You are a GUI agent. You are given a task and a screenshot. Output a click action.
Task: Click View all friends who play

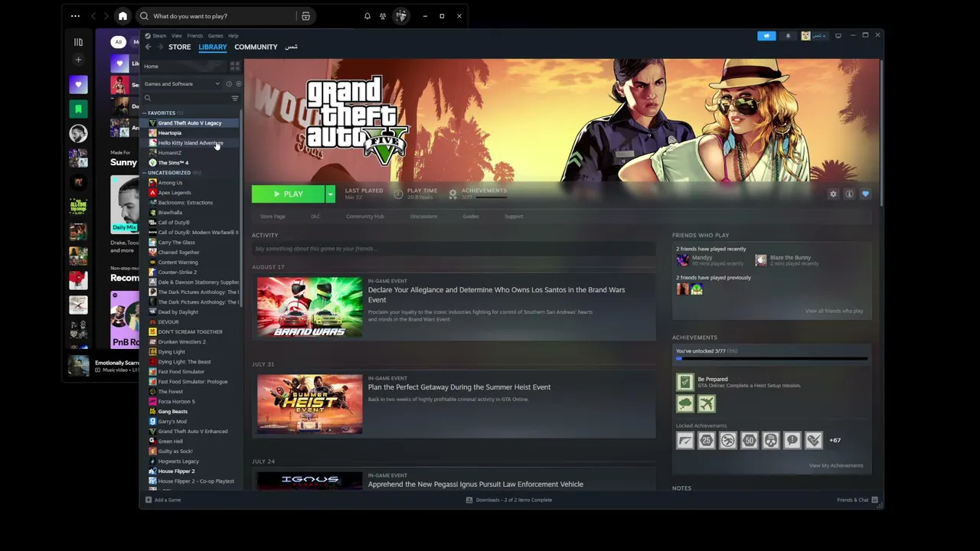click(x=835, y=311)
